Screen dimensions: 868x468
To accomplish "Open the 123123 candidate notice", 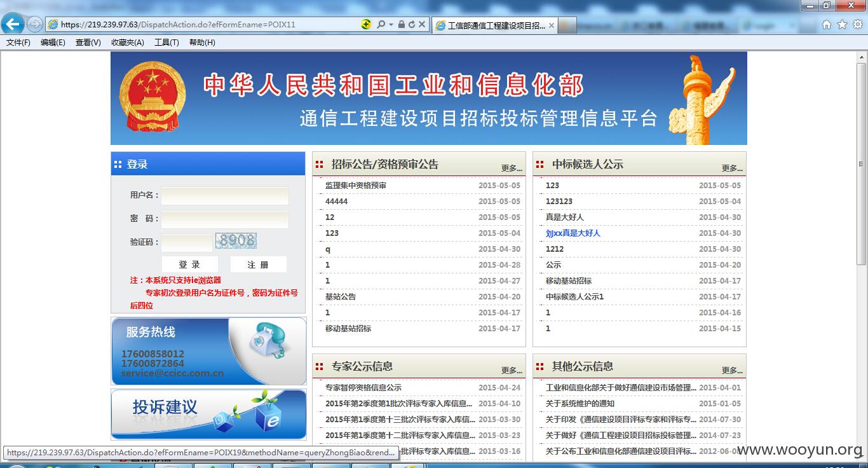I will [x=559, y=202].
